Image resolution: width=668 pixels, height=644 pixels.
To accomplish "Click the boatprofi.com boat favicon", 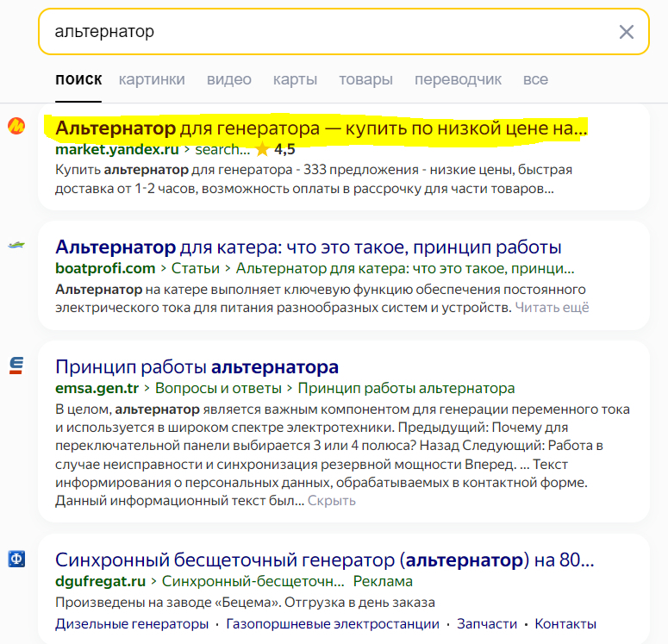I will 16,245.
